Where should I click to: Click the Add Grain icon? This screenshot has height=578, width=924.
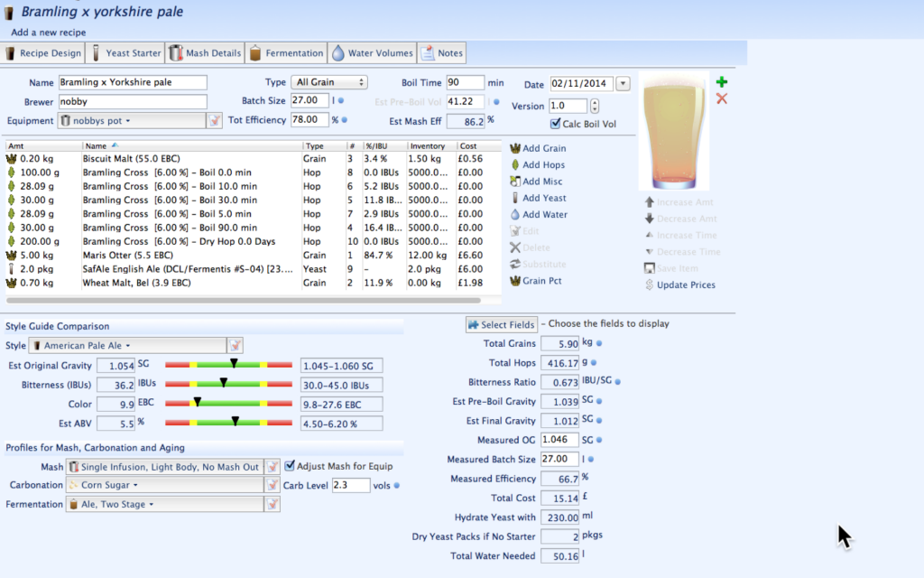tap(515, 148)
